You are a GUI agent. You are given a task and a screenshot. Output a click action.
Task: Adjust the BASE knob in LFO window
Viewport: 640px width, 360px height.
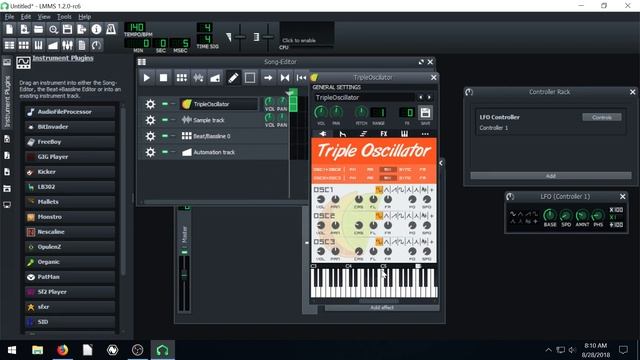tap(550, 215)
